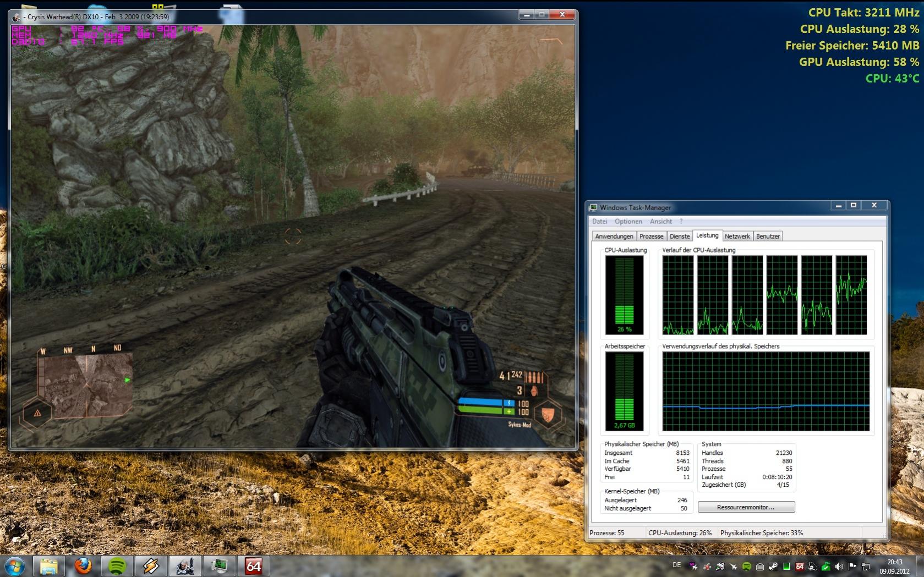Click gadget text "GPU Auslastung: 58 %"
This screenshot has width=924, height=577.
click(859, 62)
